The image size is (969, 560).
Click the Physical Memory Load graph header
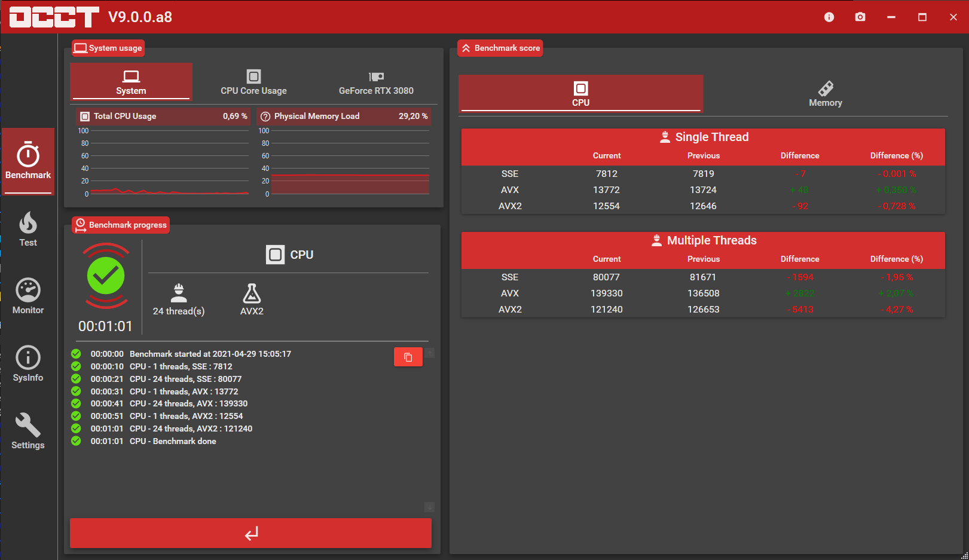(344, 116)
